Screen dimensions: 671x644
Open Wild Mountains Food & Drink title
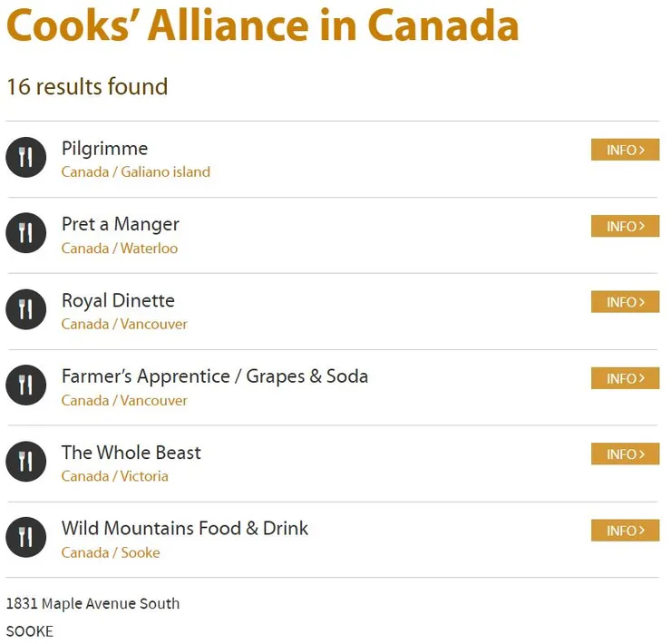(x=185, y=529)
